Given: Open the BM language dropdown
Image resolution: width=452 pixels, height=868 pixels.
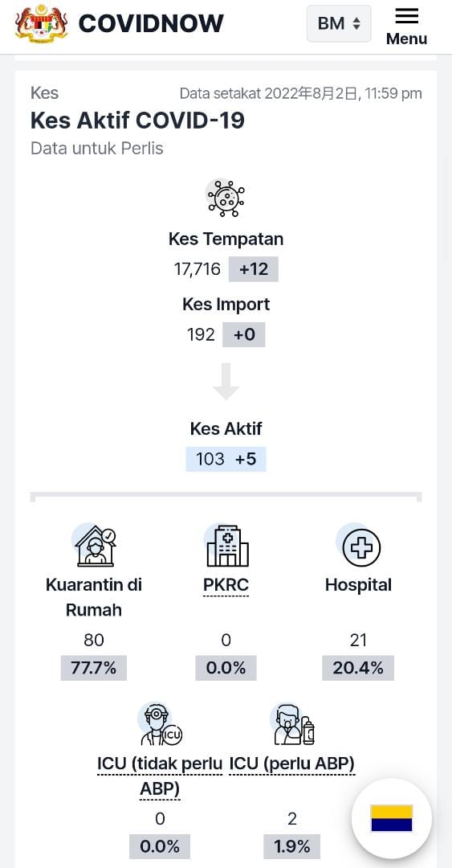Looking at the screenshot, I should [x=339, y=23].
